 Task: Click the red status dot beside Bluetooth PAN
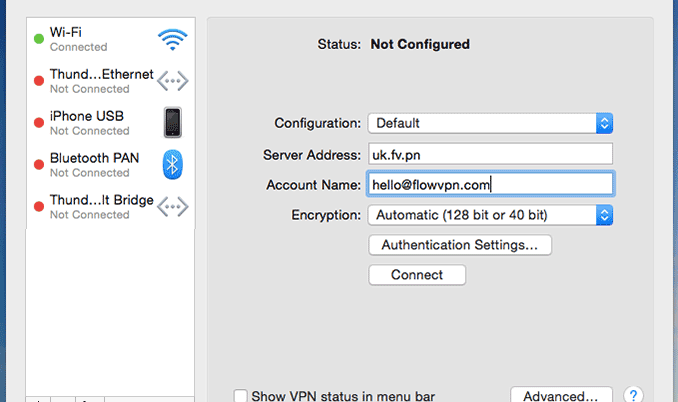pyautogui.click(x=38, y=164)
